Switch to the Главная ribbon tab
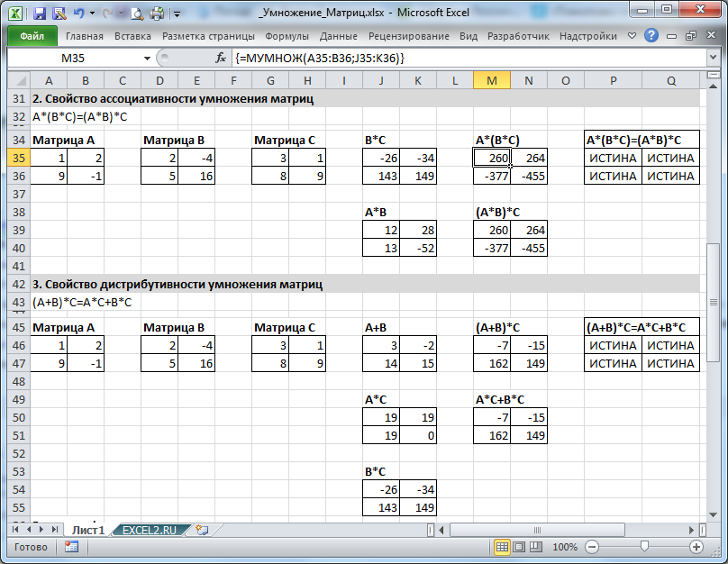Image resolution: width=728 pixels, height=564 pixels. tap(84, 36)
